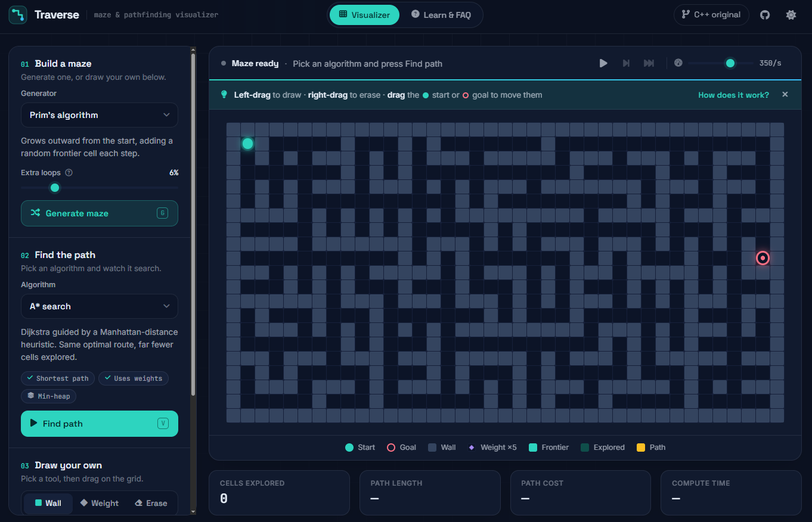
Task: Dismiss the drawing hint banner
Action: tap(785, 94)
